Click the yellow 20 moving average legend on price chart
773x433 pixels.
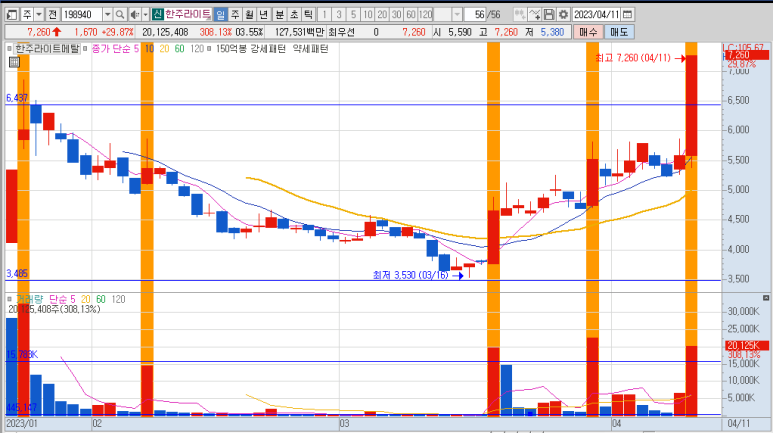coord(164,49)
